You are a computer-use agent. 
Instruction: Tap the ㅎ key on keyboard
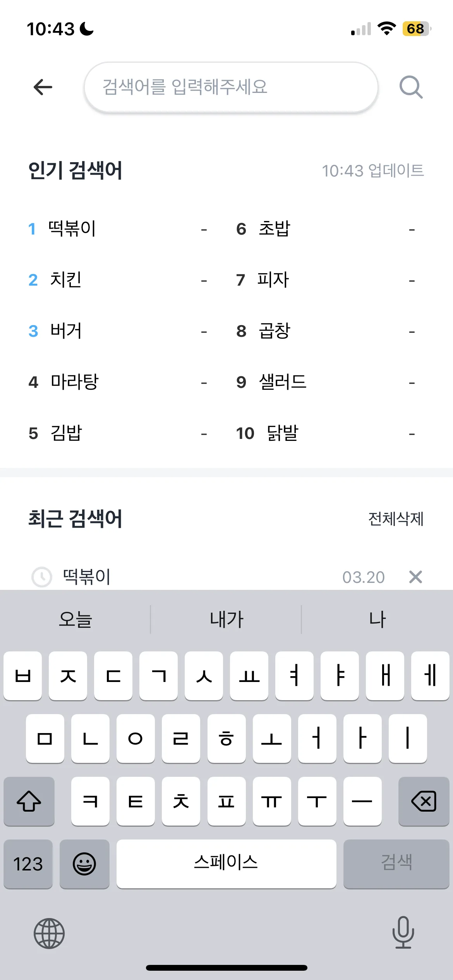point(226,738)
